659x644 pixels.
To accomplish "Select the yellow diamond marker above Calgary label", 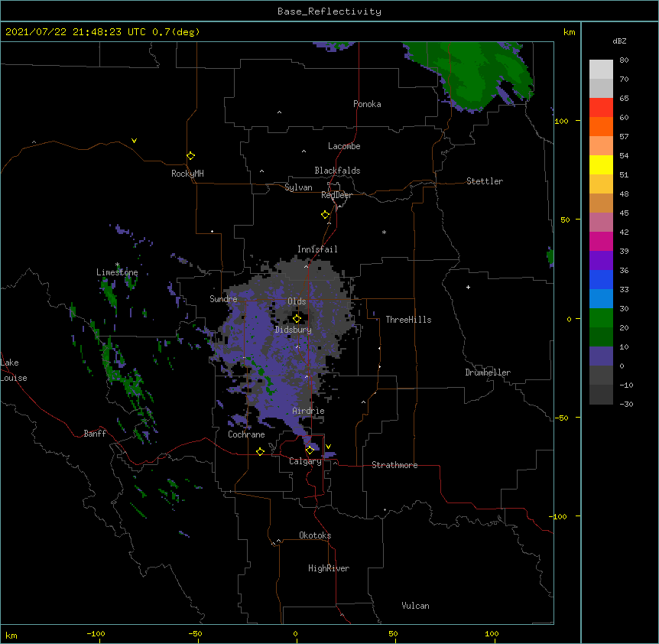I will [310, 450].
